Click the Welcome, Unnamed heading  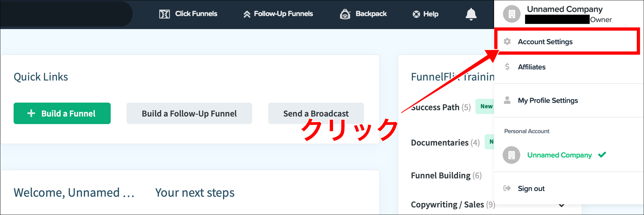click(x=74, y=193)
